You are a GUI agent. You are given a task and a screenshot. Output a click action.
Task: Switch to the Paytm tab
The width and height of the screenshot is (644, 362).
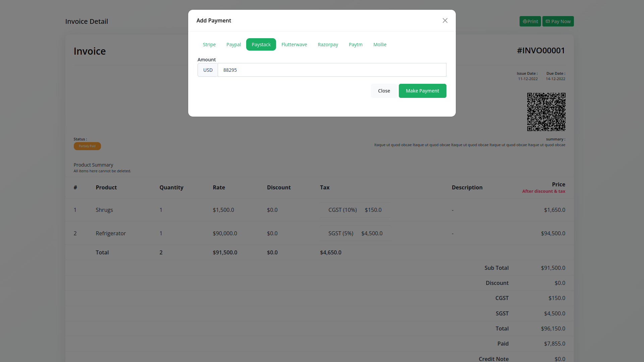pyautogui.click(x=355, y=45)
